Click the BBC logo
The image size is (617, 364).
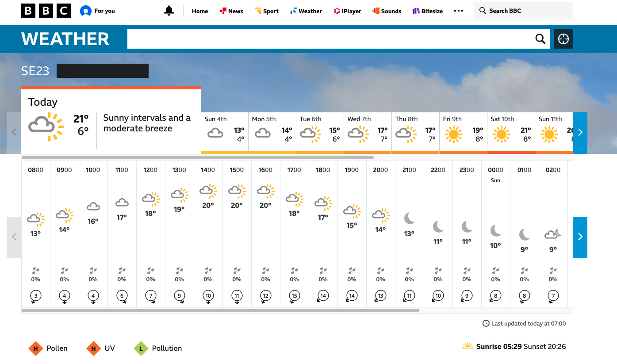tap(46, 11)
